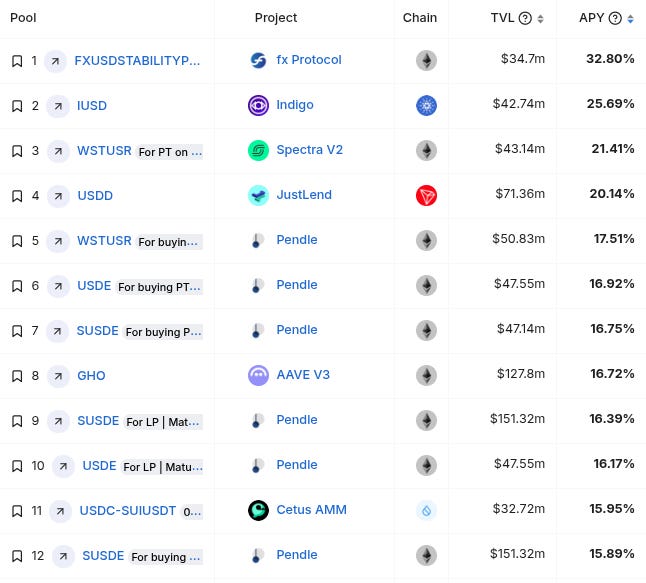Click Pendle logo in row 5
The image size is (646, 583).
coord(257,240)
